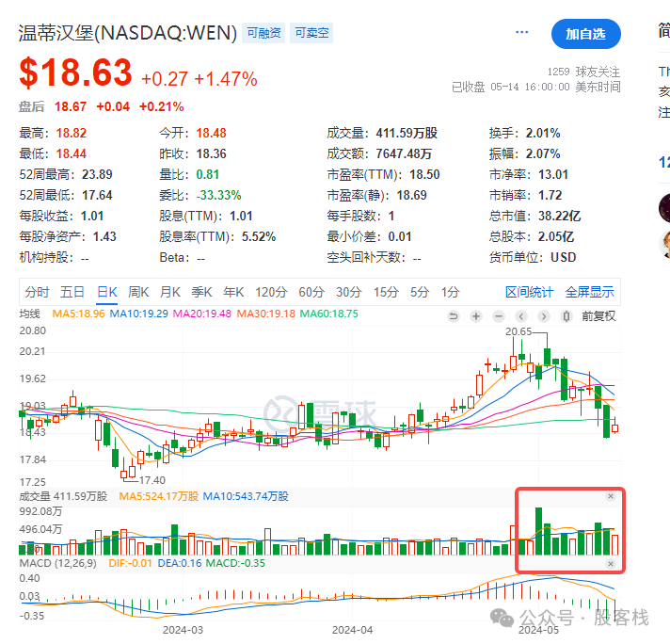
Task: Click the MA5:18.96 moving average label
Action: click(x=78, y=314)
